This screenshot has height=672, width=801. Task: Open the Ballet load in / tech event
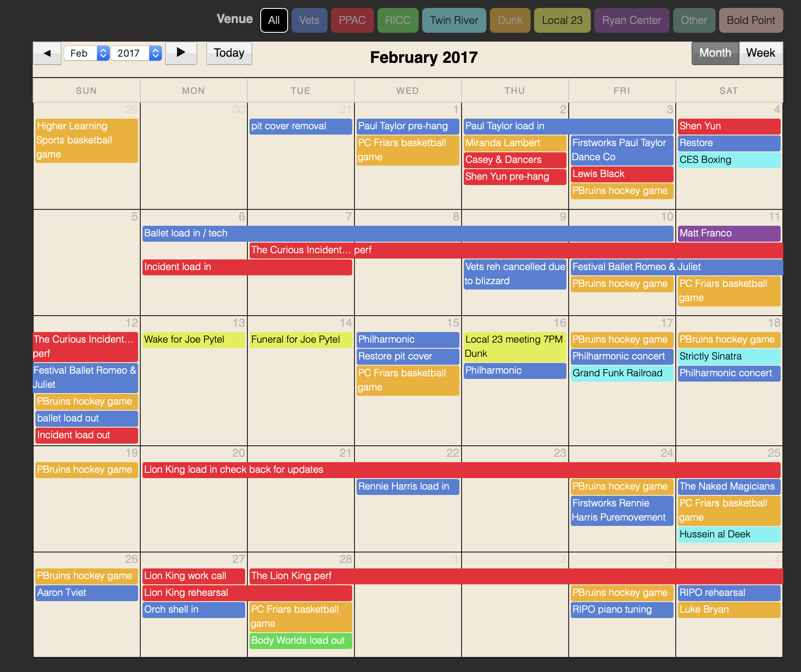[407, 233]
